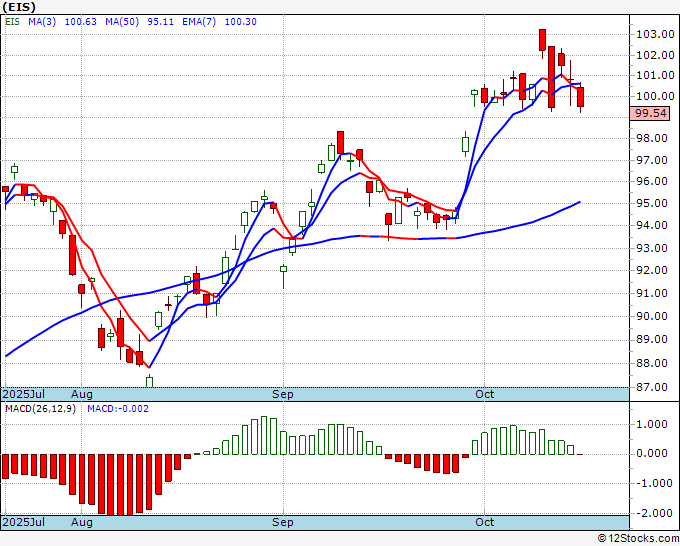Click Aug on the price chart time axis
680x546 pixels.
coord(82,394)
